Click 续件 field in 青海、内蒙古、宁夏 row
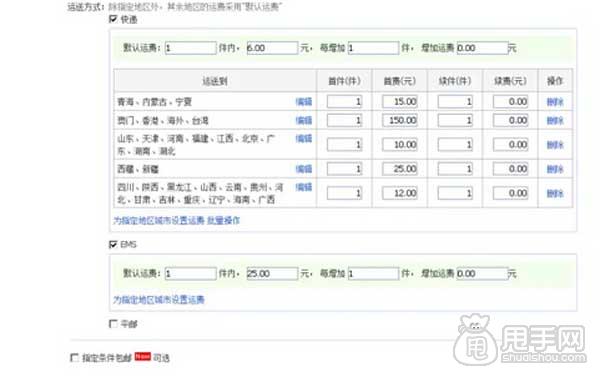This screenshot has height=377, width=600. click(x=455, y=101)
